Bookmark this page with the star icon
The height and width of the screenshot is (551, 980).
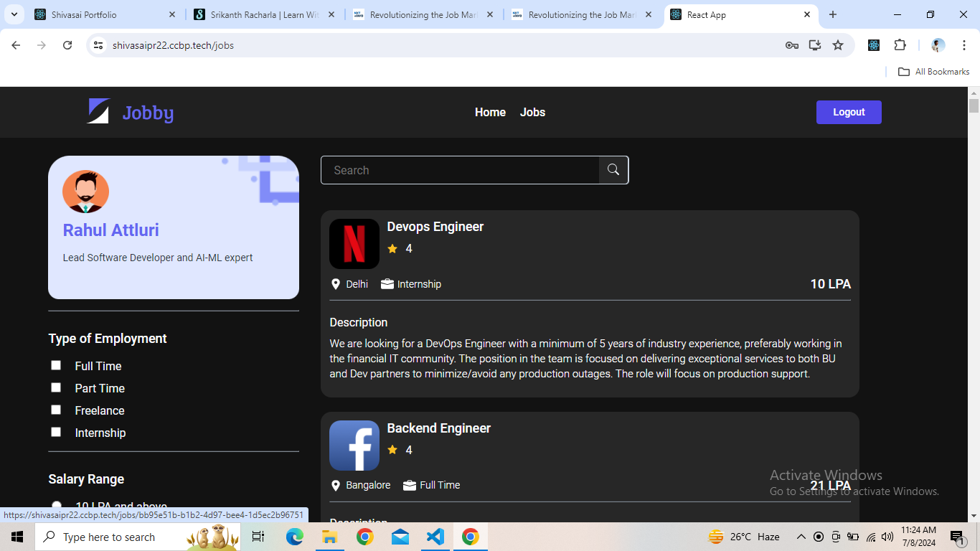pyautogui.click(x=838, y=45)
